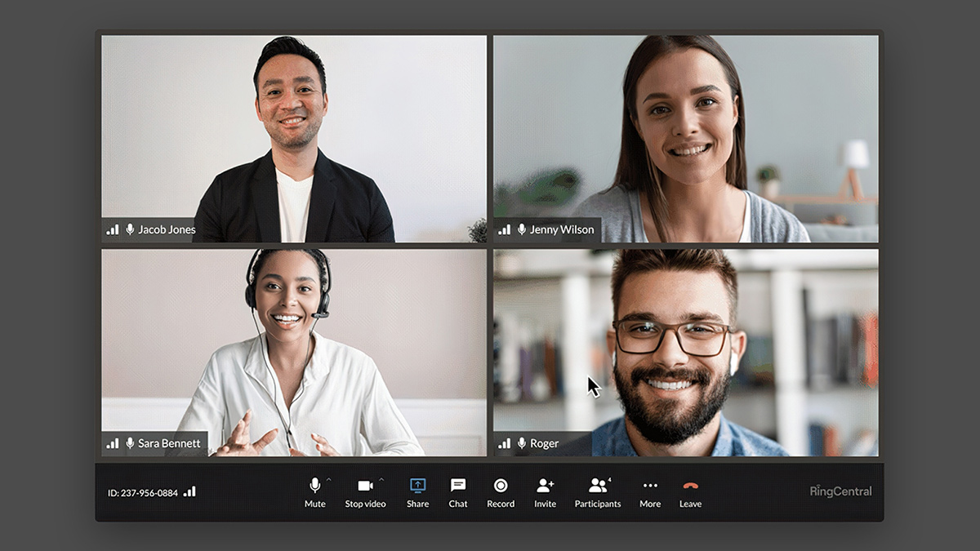
Task: Open the Chat panel
Action: 457,485
